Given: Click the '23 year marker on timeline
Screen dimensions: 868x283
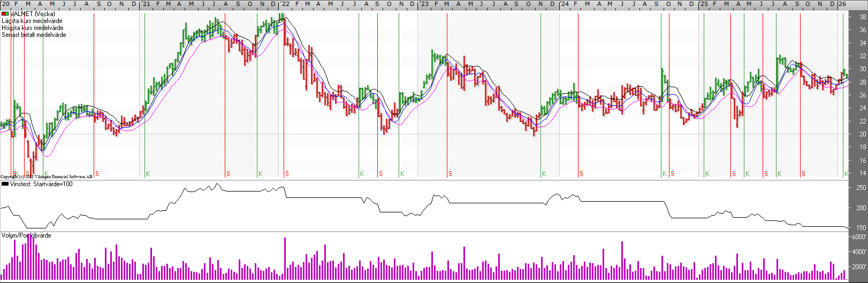Looking at the screenshot, I should coord(423,4).
